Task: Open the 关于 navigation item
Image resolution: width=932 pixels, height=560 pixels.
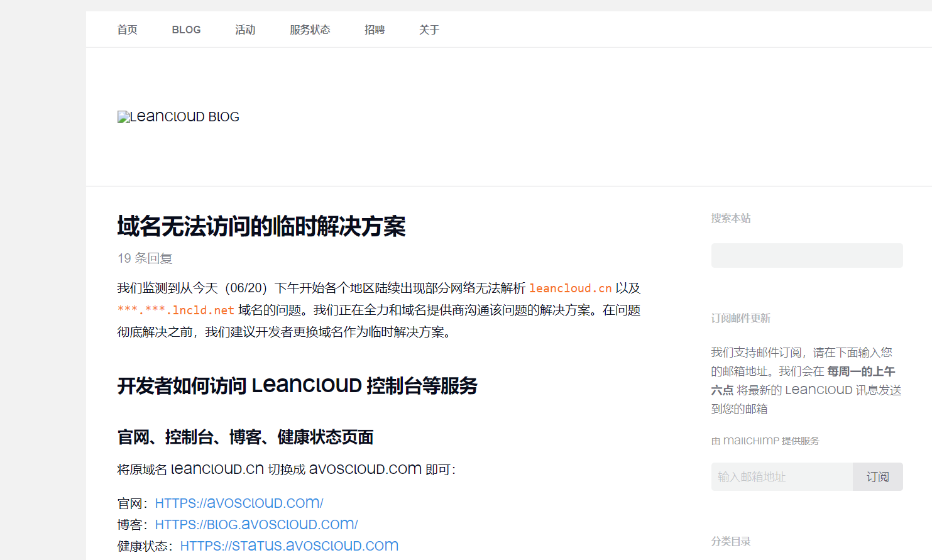Action: (429, 30)
